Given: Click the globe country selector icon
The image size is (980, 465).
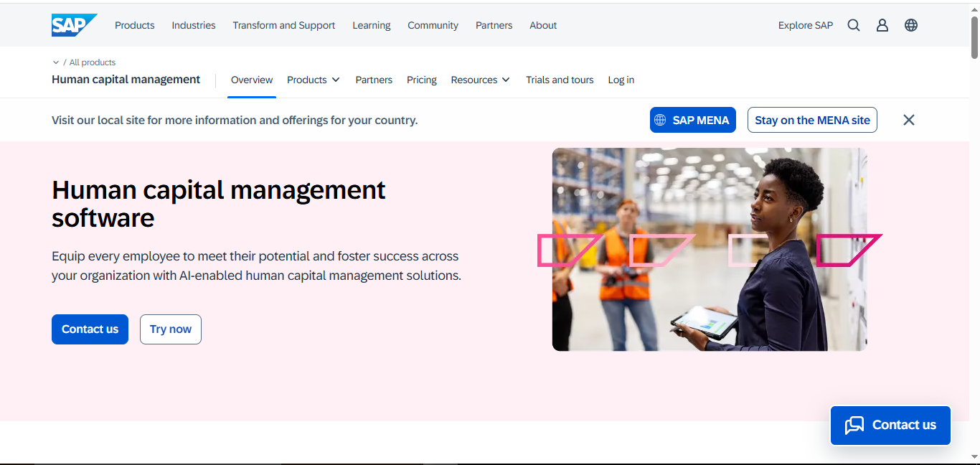Looking at the screenshot, I should coord(910,25).
